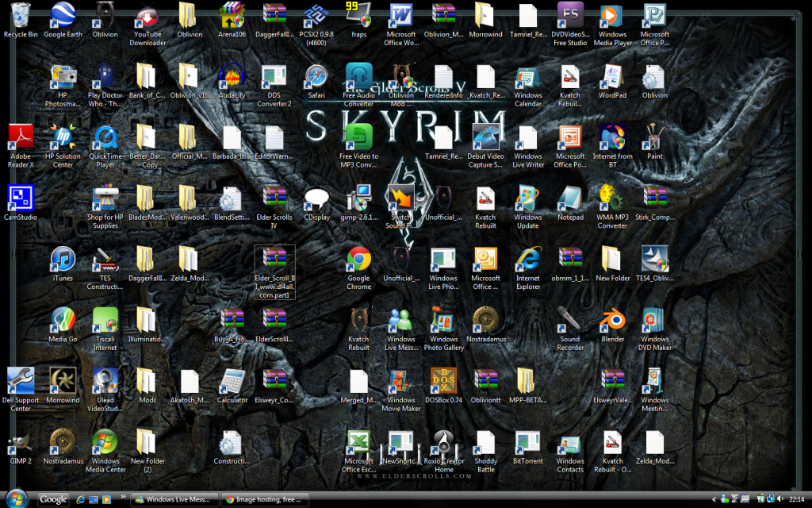Open the BitTorrent desktop icon
Screen dimensions: 812x508
click(527, 443)
